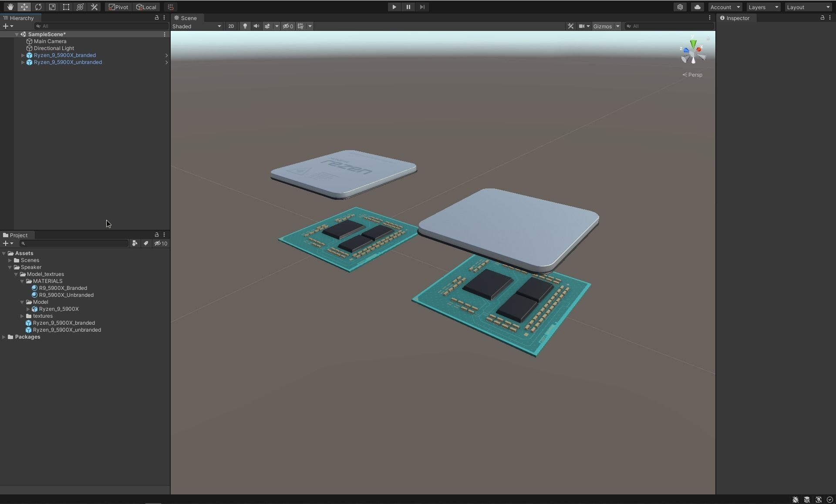Click the activity indicator status icon
The width and height of the screenshot is (836, 504).
point(830,500)
